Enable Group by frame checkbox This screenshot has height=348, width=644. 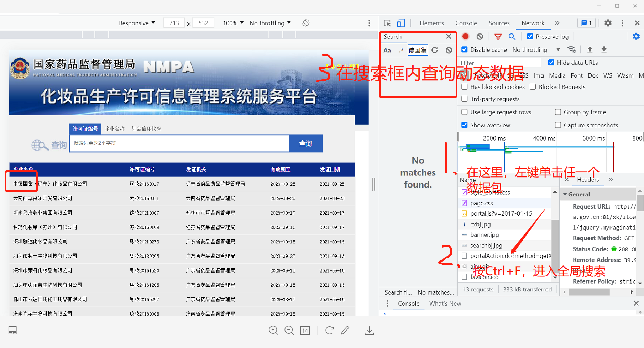558,112
